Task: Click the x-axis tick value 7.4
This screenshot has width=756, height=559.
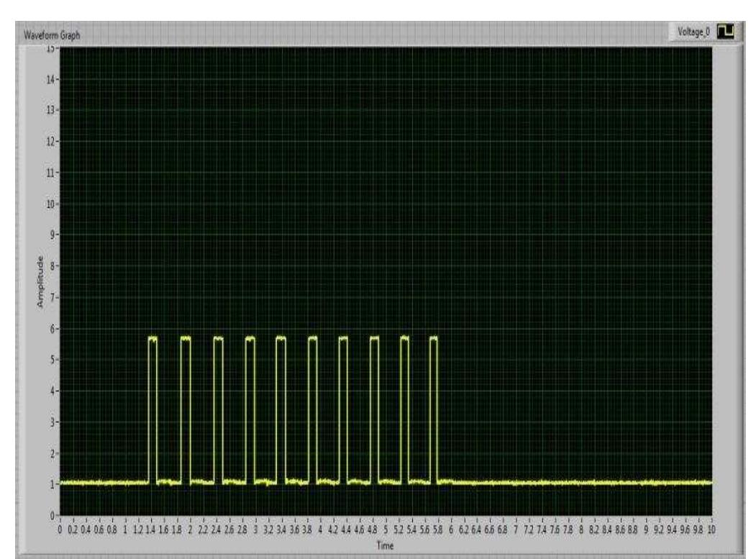Action: (542, 530)
